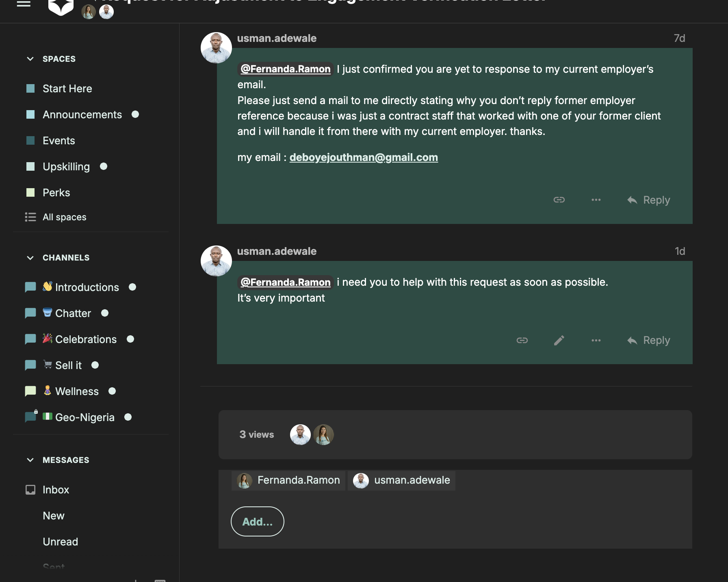Go to the Announcements space
This screenshot has height=582, width=728.
point(82,115)
